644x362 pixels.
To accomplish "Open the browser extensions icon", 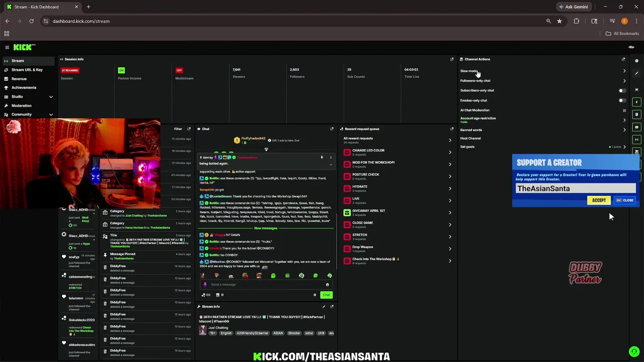I will [x=577, y=21].
